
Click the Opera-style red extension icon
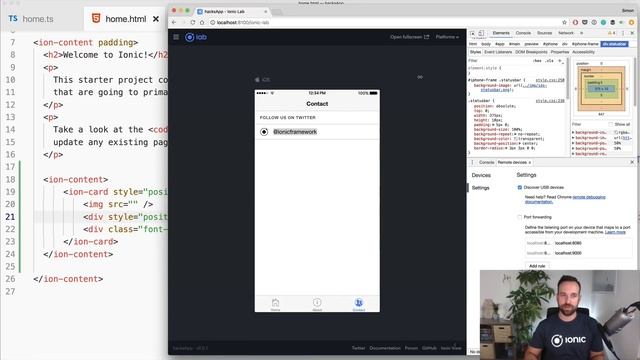pos(575,22)
